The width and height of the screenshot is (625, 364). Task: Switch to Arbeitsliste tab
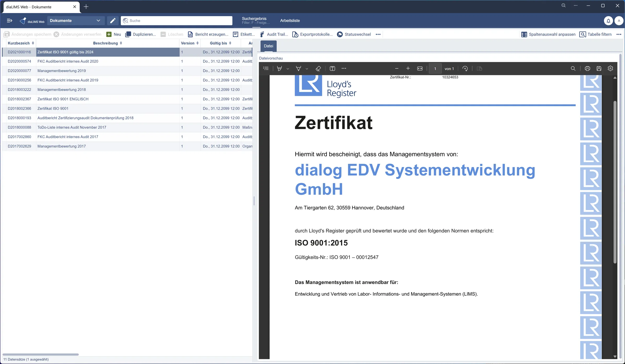tap(290, 21)
